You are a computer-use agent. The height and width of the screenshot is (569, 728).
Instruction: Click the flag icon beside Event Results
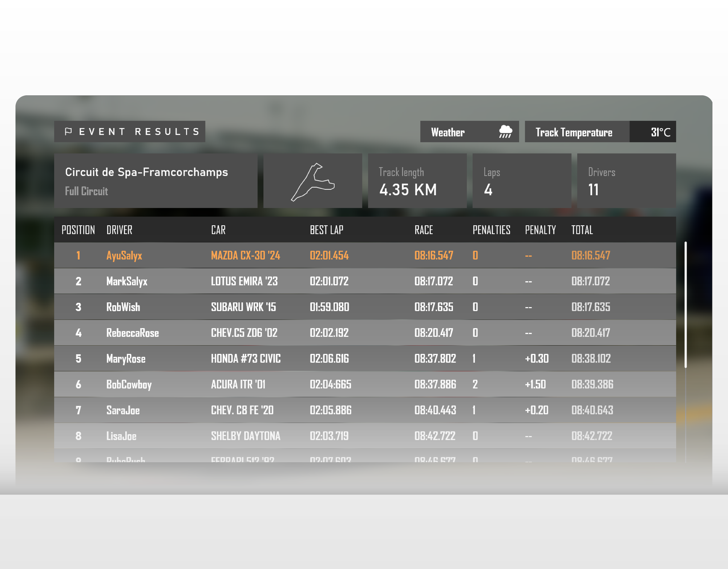point(68,131)
